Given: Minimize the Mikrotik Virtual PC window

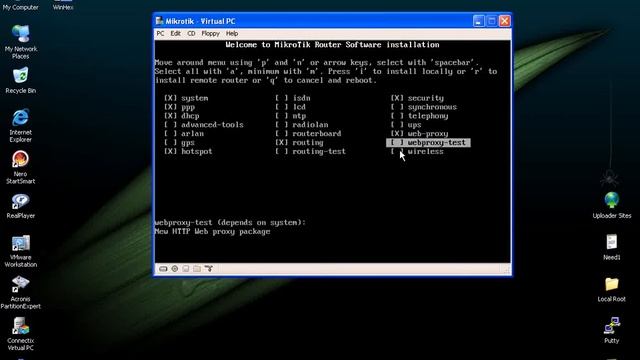Looking at the screenshot, I should tap(478, 21).
